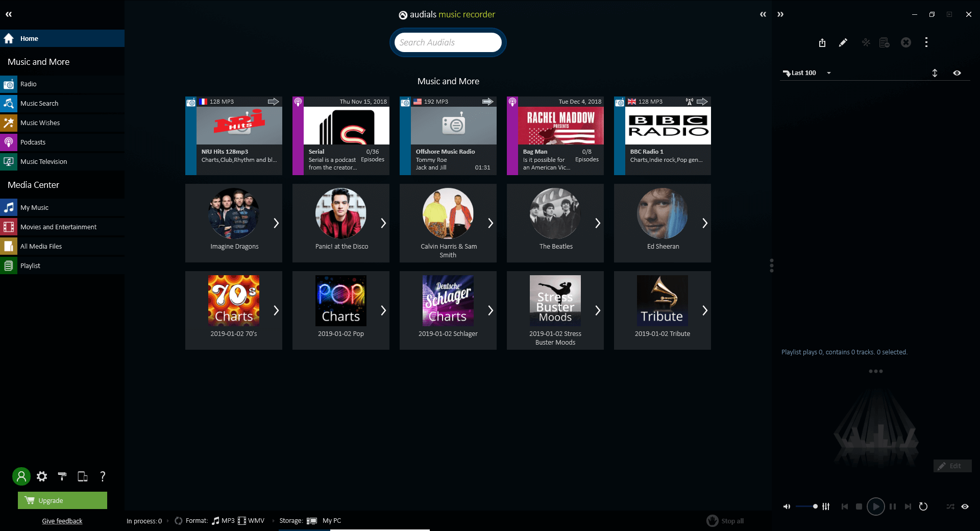Open Playlist in the sidebar
This screenshot has width=980, height=531.
point(62,265)
